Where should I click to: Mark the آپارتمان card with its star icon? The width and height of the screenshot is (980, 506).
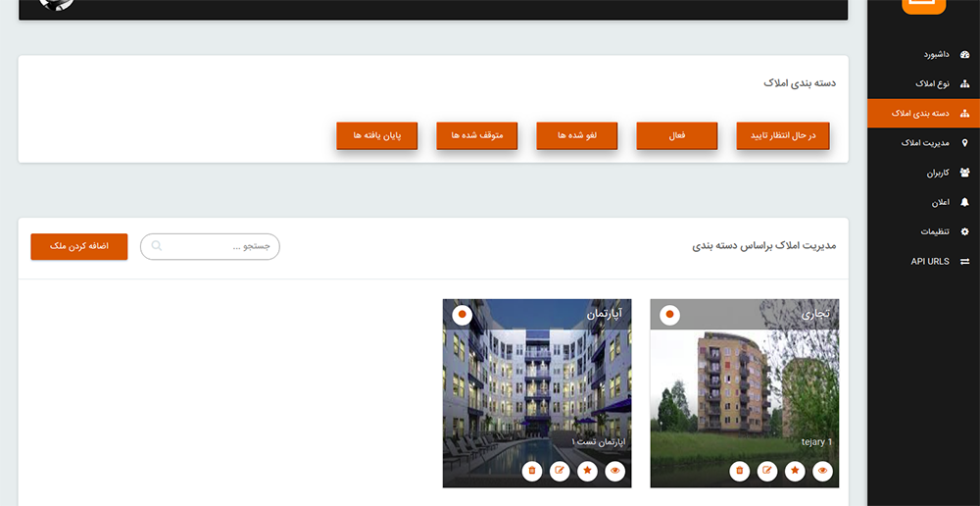coord(588,472)
